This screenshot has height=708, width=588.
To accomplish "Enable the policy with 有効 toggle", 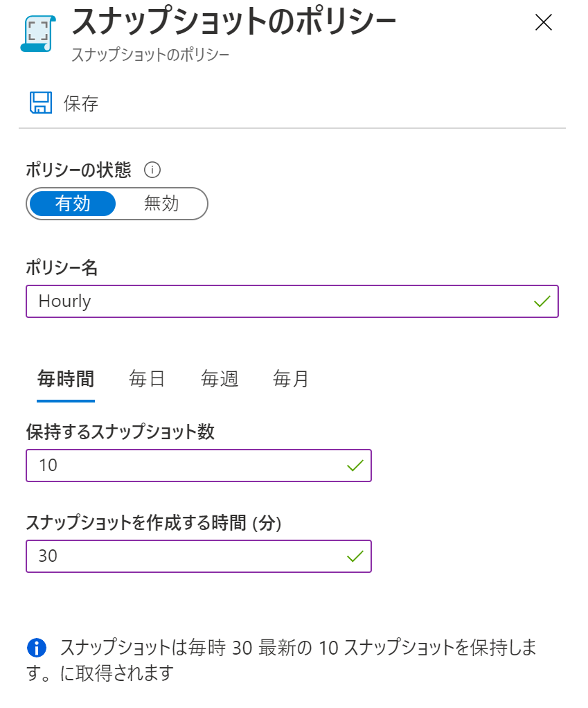I will pyautogui.click(x=73, y=204).
